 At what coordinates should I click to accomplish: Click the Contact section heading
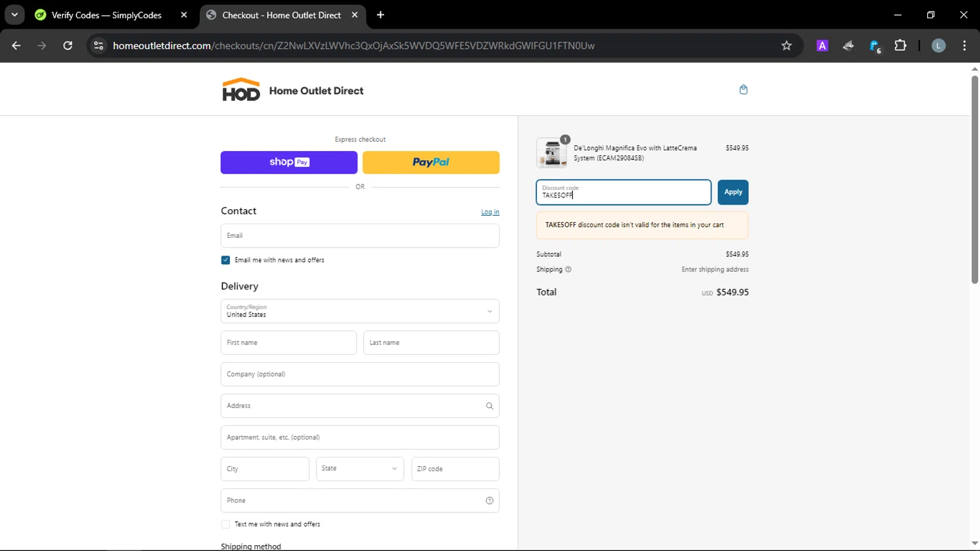[x=238, y=211]
